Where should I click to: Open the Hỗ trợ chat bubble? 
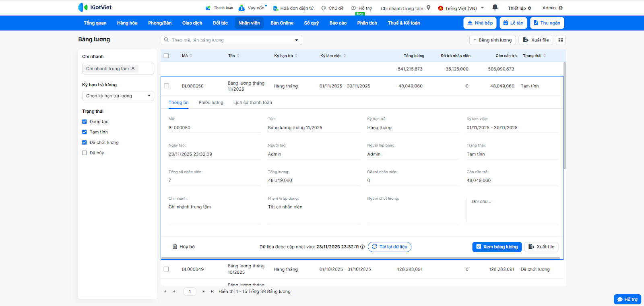click(627, 299)
